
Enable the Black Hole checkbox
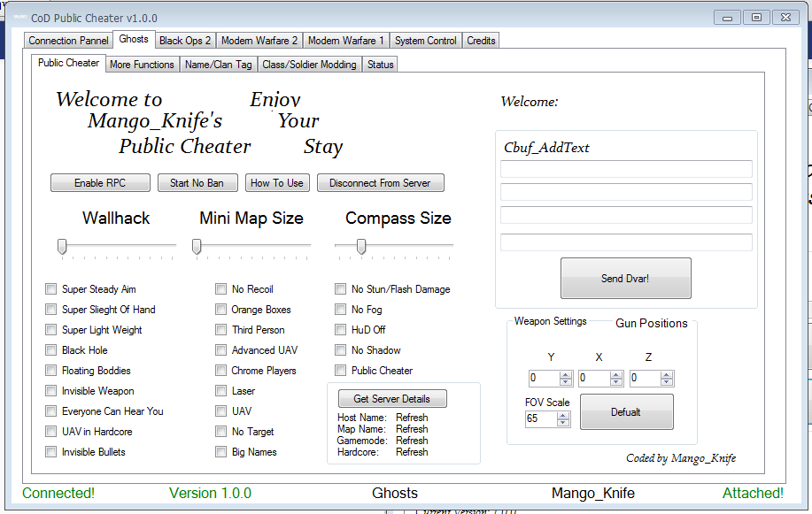tap(50, 350)
